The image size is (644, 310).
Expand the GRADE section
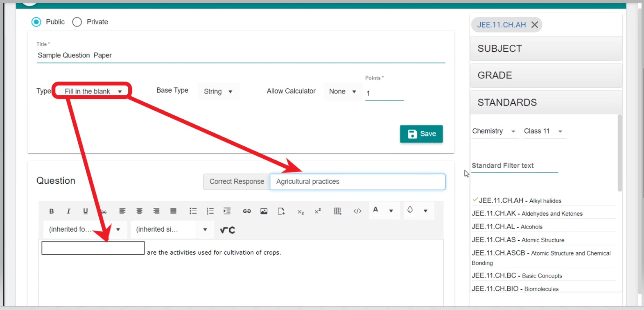[x=545, y=75]
